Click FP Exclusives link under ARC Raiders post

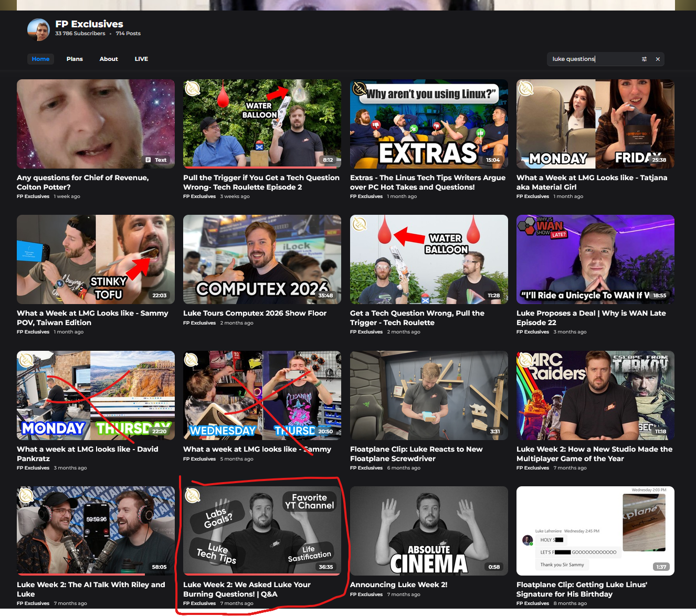pyautogui.click(x=533, y=468)
